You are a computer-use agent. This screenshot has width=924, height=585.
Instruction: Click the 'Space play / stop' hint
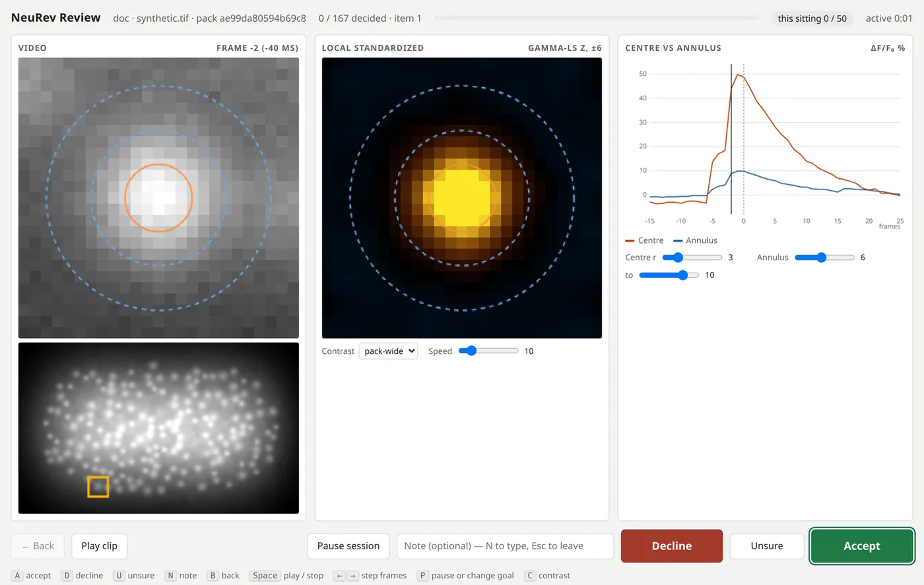pos(286,576)
